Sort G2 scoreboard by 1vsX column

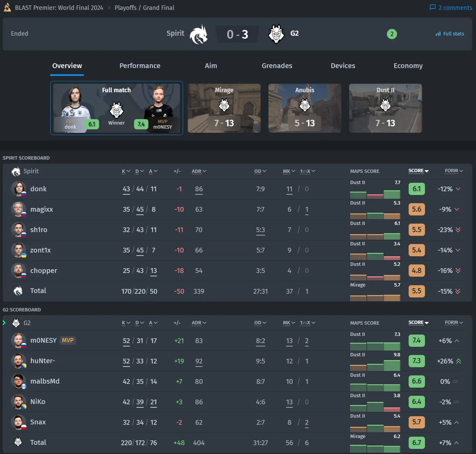(308, 323)
